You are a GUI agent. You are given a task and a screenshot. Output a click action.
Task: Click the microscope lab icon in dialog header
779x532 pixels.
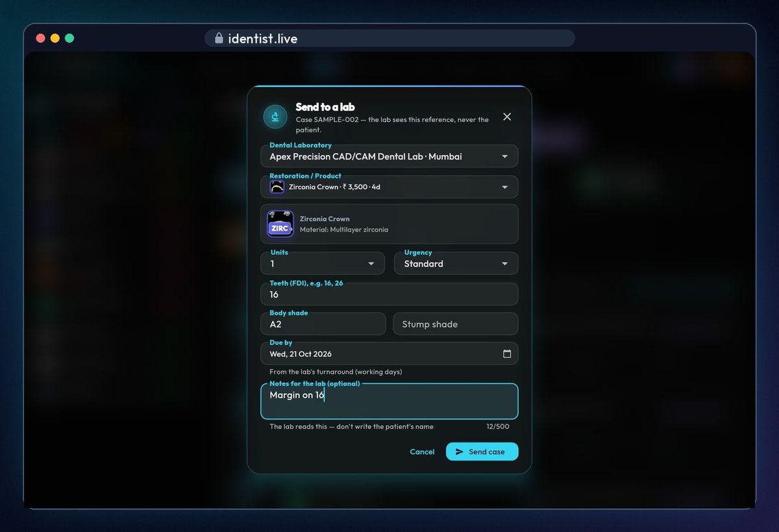coord(275,117)
